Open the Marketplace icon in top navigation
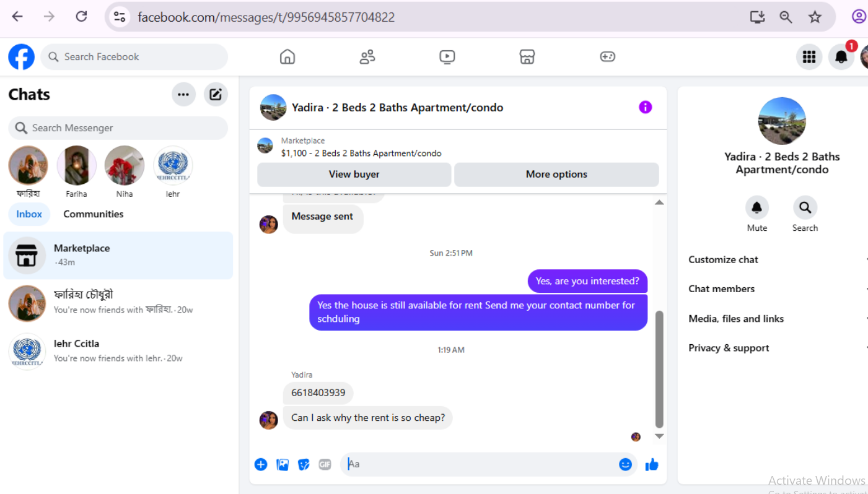Screen dimensions: 868x494 tap(527, 57)
